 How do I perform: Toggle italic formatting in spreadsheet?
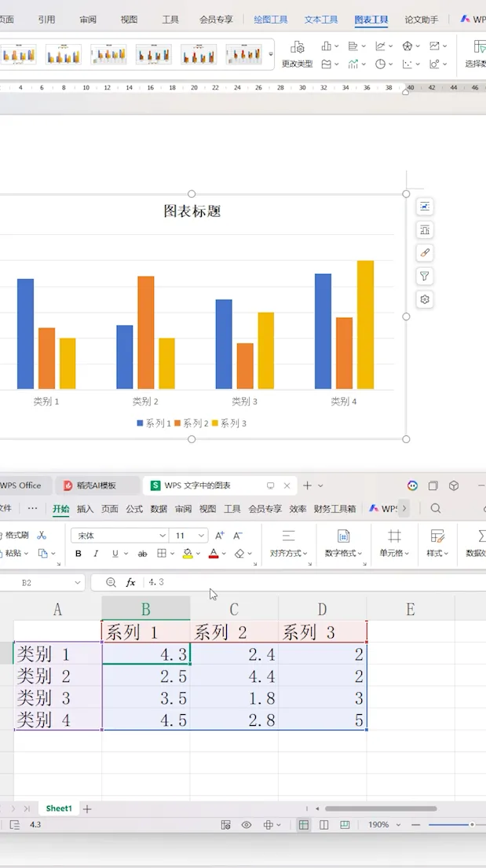(x=96, y=554)
